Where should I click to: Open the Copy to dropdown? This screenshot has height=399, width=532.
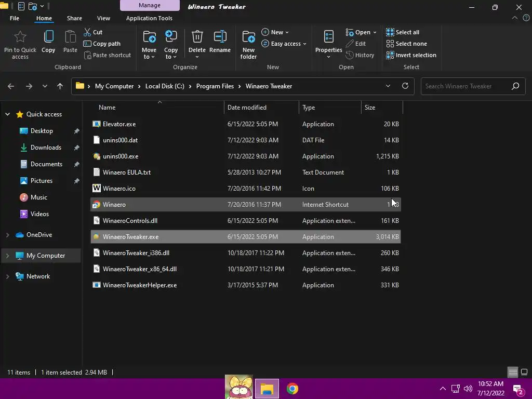pyautogui.click(x=170, y=45)
